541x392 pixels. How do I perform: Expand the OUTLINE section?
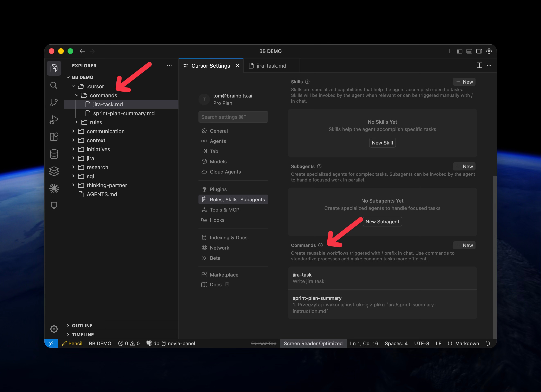[82, 326]
